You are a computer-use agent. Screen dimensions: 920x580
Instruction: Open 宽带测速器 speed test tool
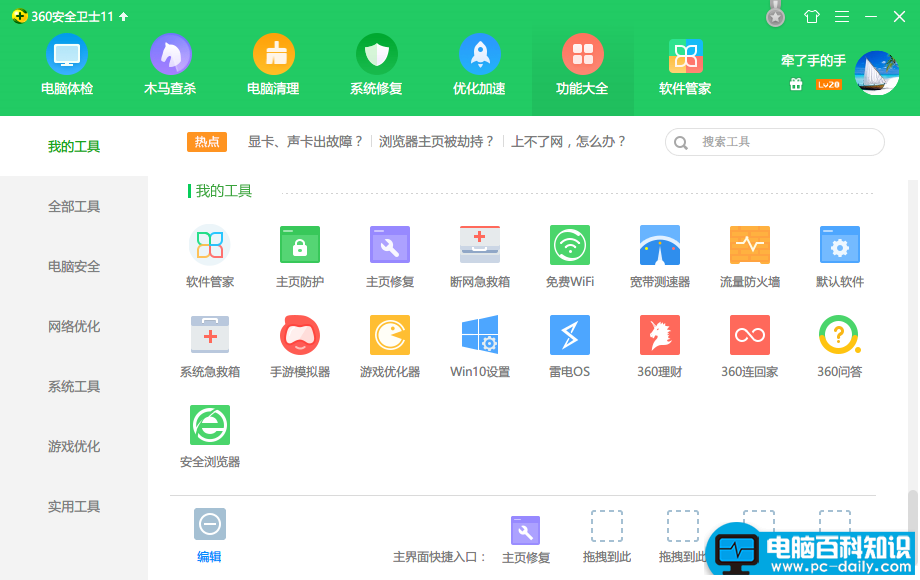660,256
